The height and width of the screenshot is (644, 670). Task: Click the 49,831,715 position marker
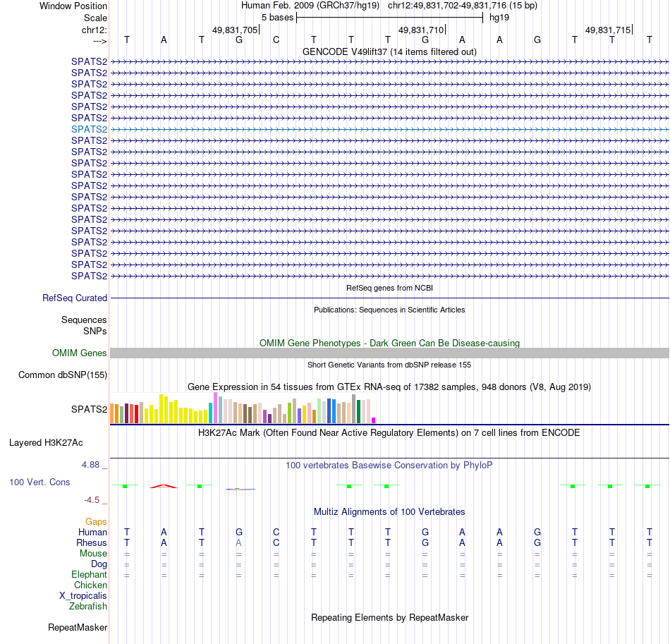pos(608,30)
